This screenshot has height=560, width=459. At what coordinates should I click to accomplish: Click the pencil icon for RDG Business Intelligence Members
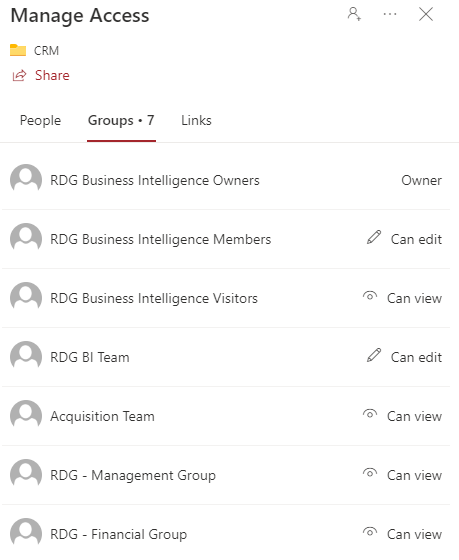(374, 238)
